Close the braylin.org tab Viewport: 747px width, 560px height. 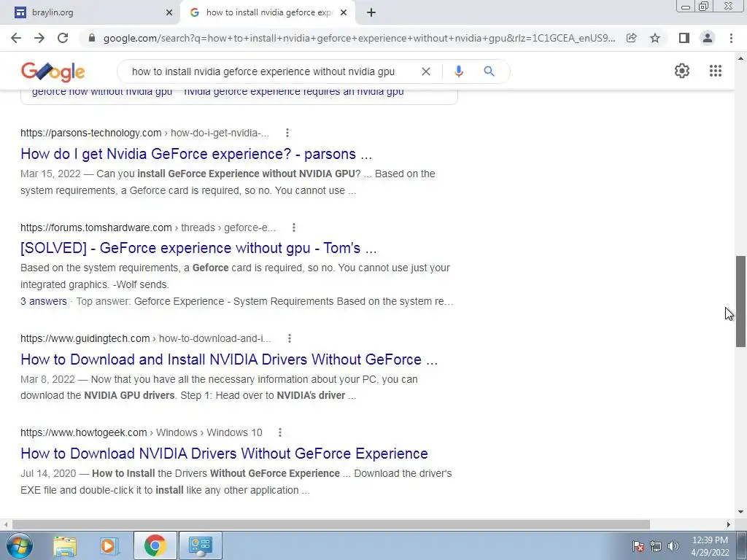click(x=169, y=13)
